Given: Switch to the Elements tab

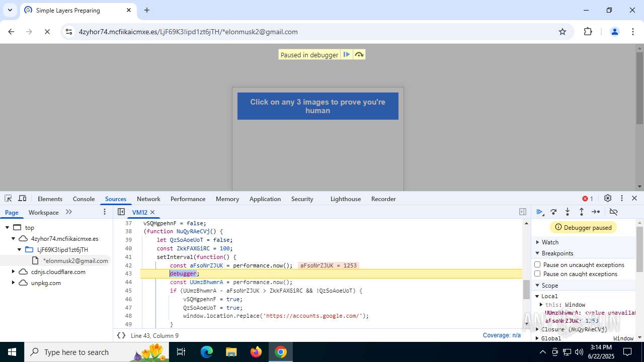Looking at the screenshot, I should pyautogui.click(x=50, y=199).
